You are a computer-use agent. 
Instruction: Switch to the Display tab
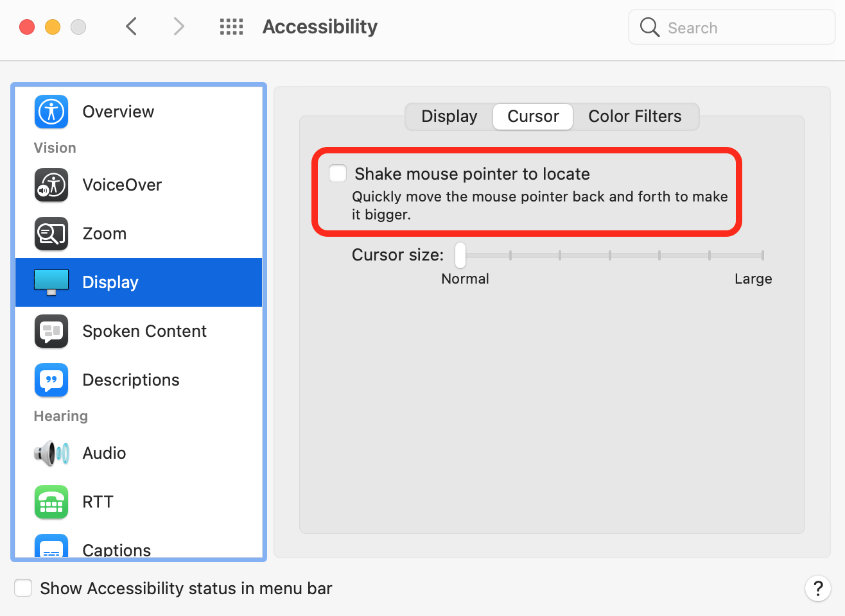pos(449,116)
